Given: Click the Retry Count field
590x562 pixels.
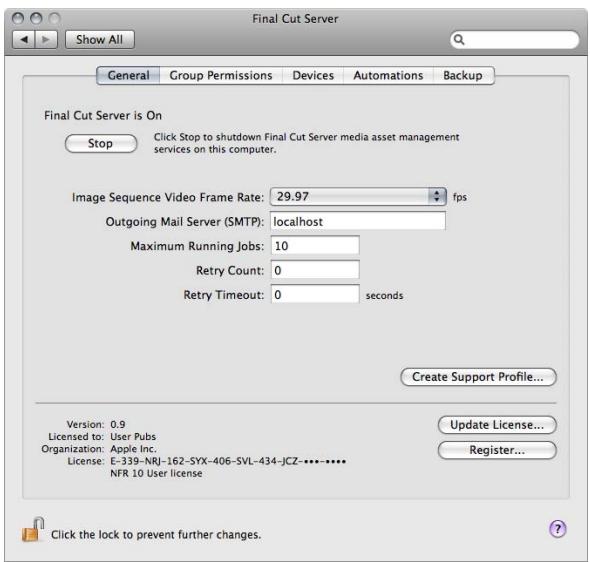Looking at the screenshot, I should tap(315, 270).
